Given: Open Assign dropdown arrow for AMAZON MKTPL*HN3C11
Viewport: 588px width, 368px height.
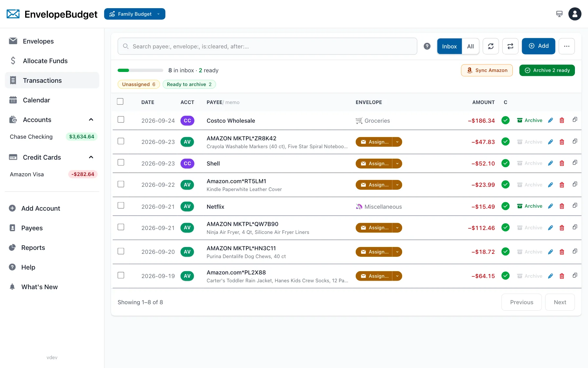Looking at the screenshot, I should click(x=397, y=252).
